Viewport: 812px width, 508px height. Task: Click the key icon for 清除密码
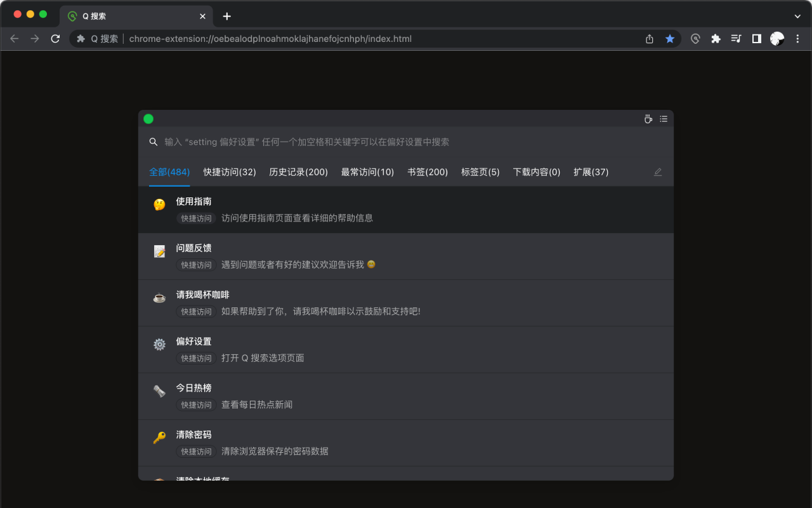pos(159,438)
